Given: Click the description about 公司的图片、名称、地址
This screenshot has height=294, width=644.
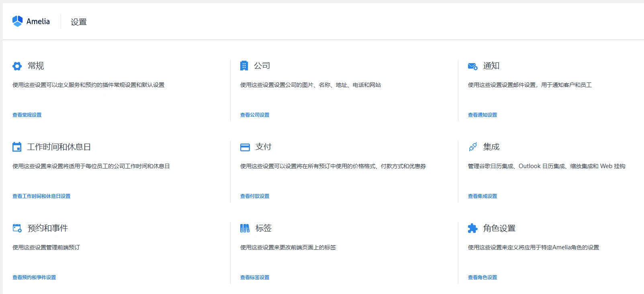Looking at the screenshot, I should pos(311,85).
